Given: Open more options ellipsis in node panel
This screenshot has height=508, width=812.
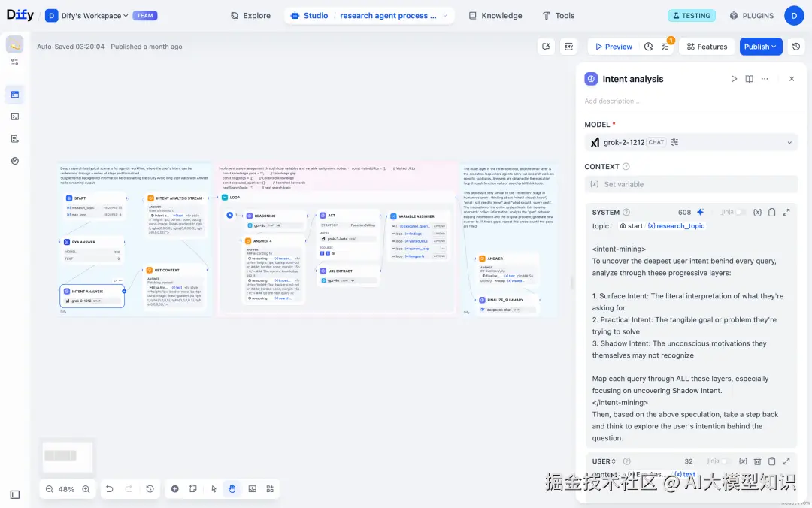Looking at the screenshot, I should (x=765, y=79).
